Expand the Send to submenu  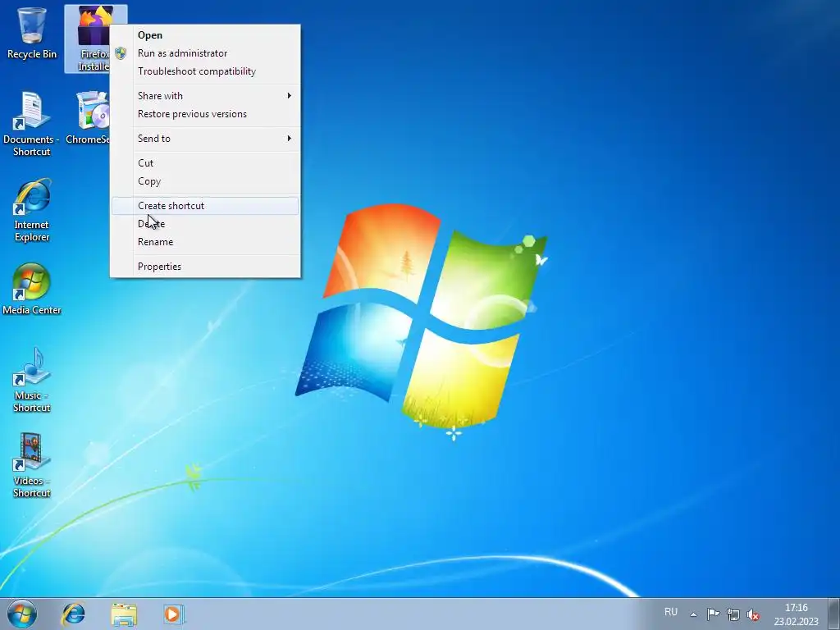click(x=205, y=139)
